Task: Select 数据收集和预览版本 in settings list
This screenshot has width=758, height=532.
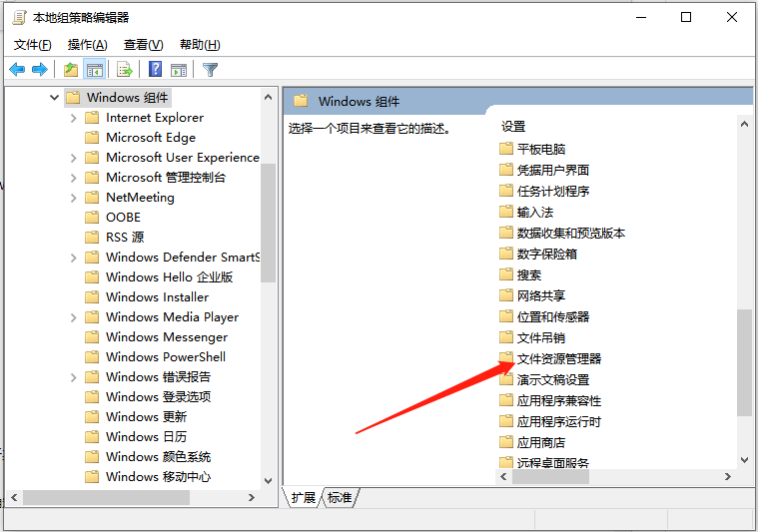Action: click(571, 233)
